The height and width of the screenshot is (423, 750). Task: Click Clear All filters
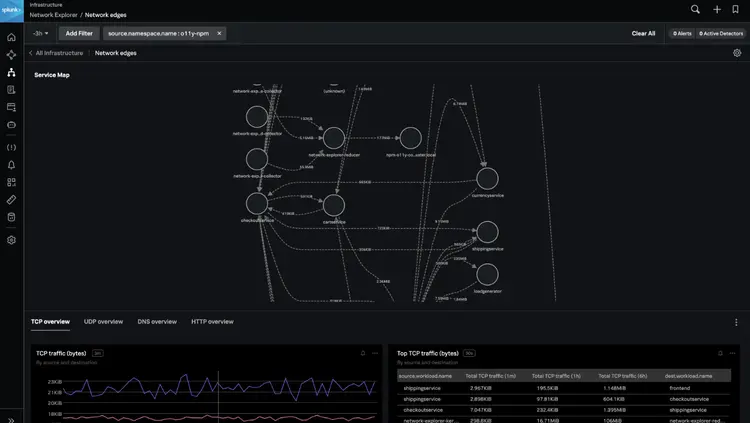click(x=643, y=33)
